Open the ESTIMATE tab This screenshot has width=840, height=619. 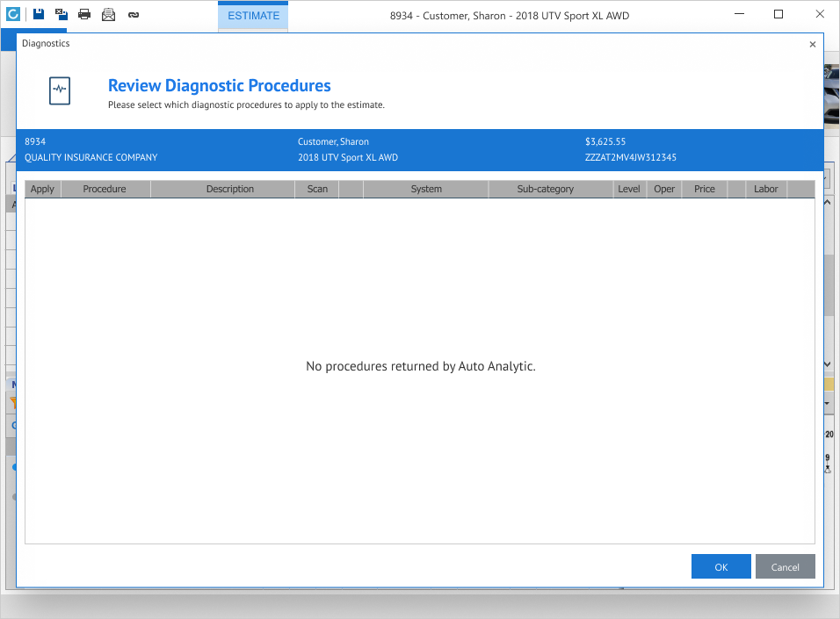point(253,16)
